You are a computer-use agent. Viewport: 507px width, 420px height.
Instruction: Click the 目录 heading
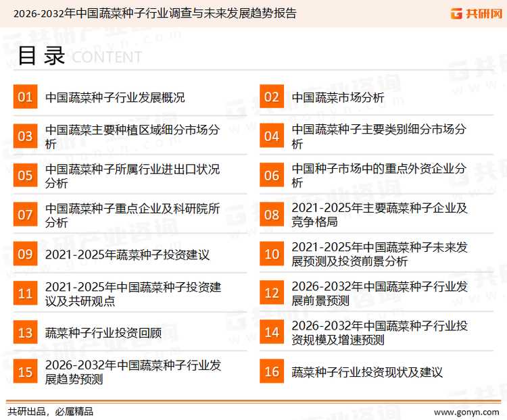click(x=41, y=56)
